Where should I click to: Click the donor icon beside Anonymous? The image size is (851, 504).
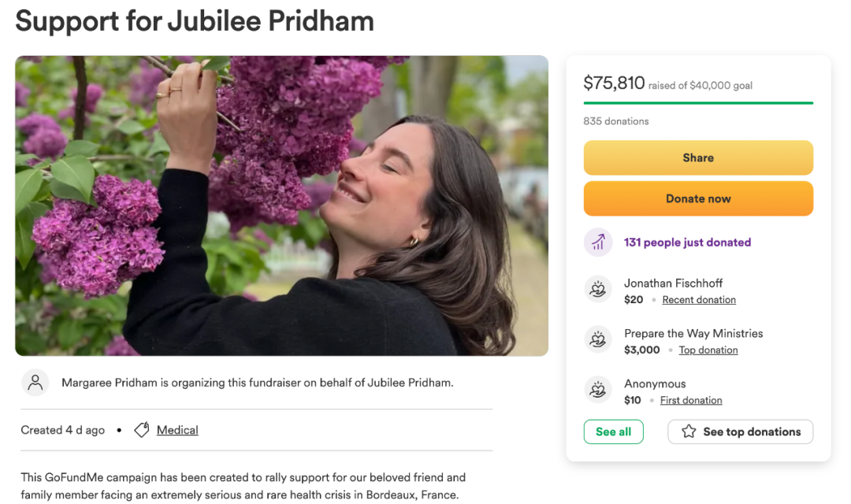click(x=598, y=391)
